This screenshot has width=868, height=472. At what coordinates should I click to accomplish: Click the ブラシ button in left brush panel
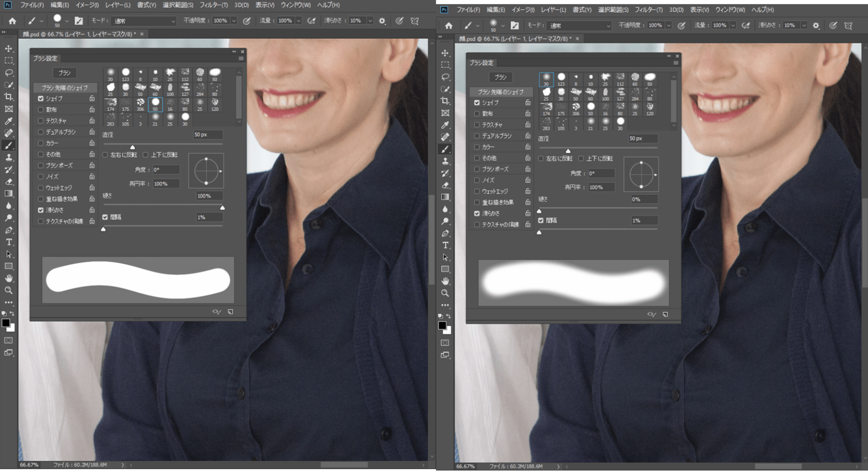(64, 73)
